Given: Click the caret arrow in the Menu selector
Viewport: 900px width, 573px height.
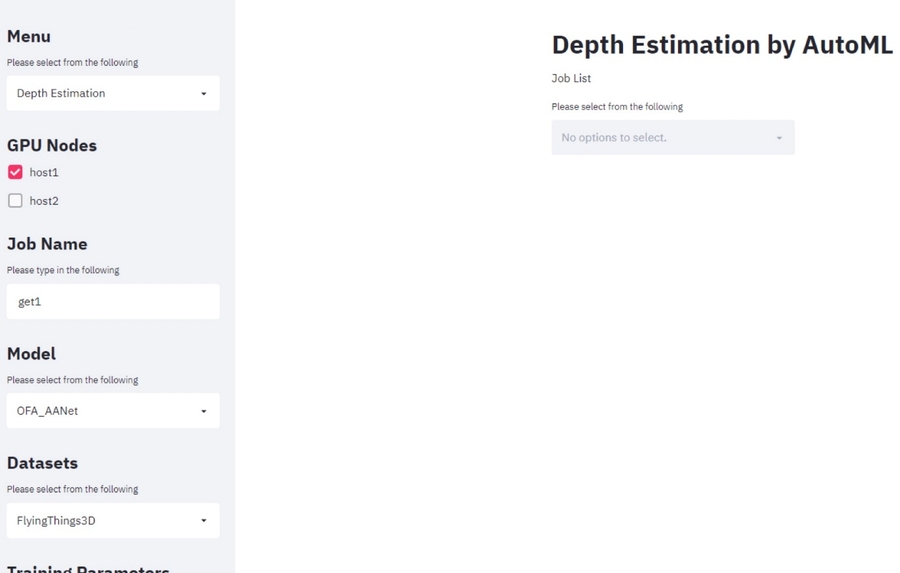Looking at the screenshot, I should 204,94.
